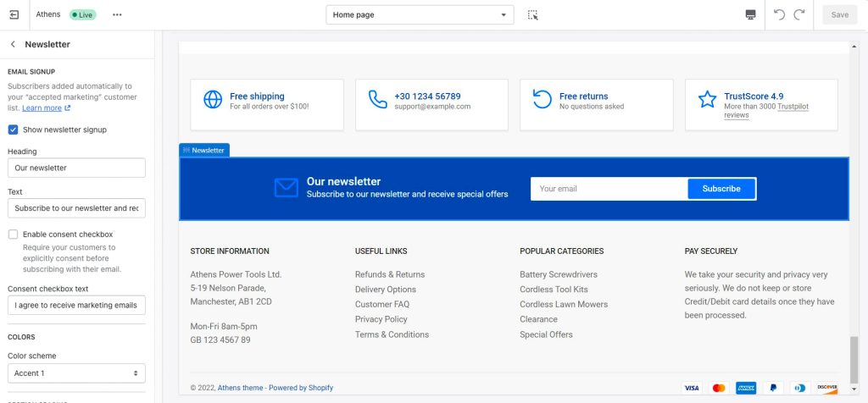Click the Your email input field
The height and width of the screenshot is (403, 868).
point(609,189)
